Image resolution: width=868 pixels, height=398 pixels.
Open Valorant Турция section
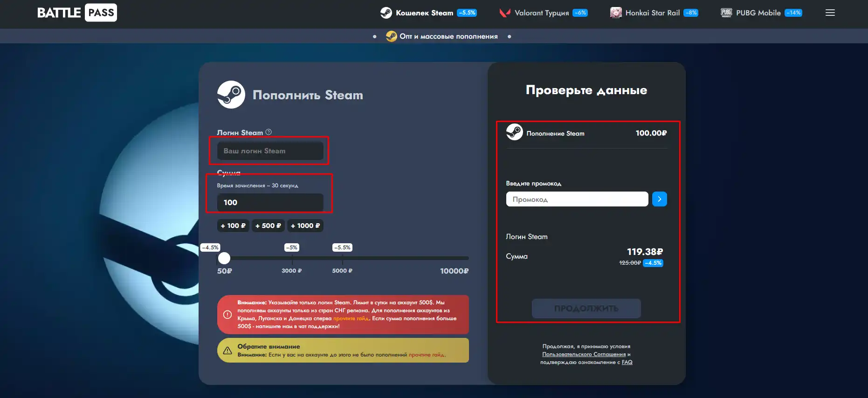click(542, 13)
